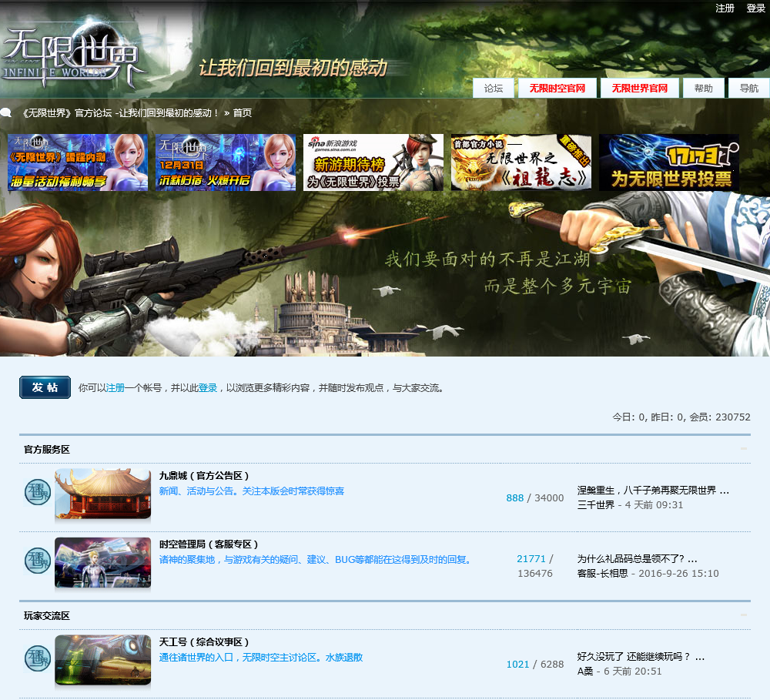Click the 让我们回到最初的感动 header slogan
Screen dimensions: 770x700
[293, 68]
